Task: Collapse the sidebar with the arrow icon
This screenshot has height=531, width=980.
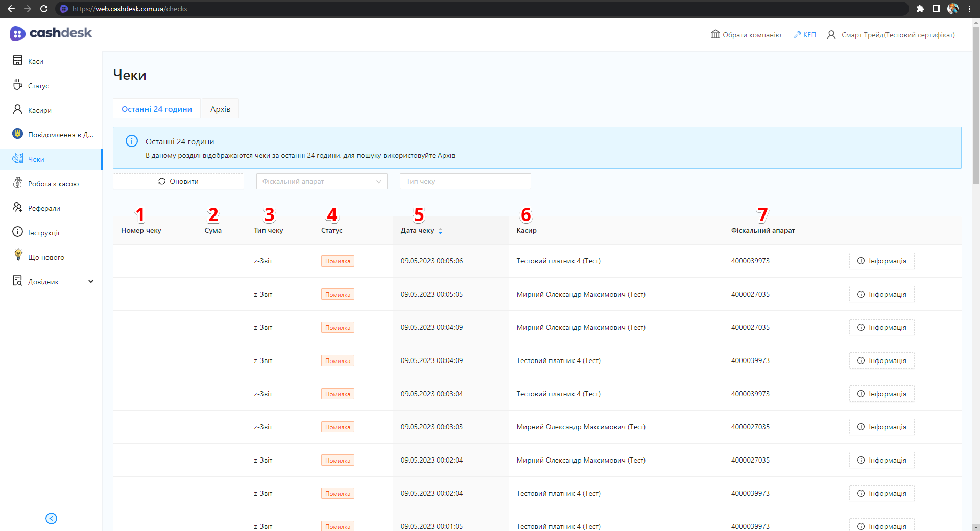Action: click(51, 518)
